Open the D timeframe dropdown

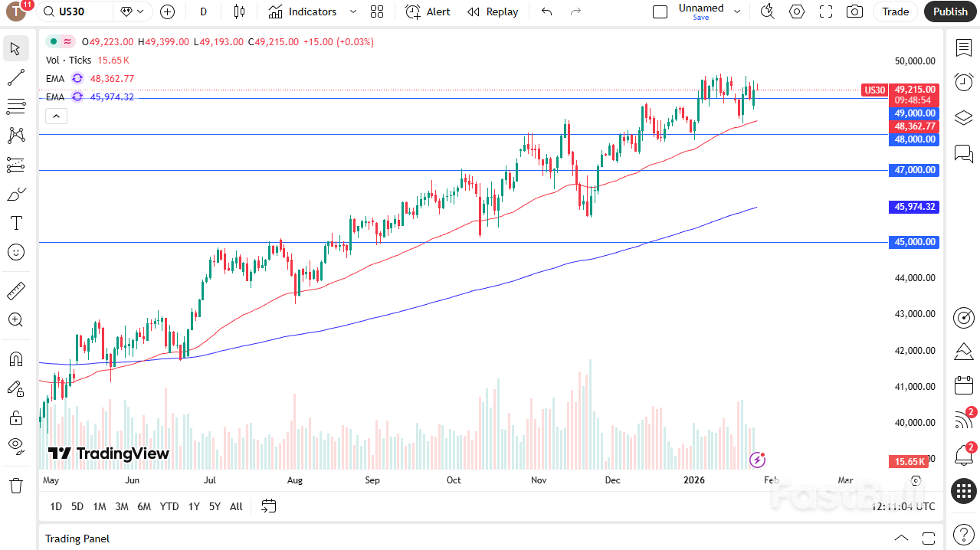[x=203, y=11]
